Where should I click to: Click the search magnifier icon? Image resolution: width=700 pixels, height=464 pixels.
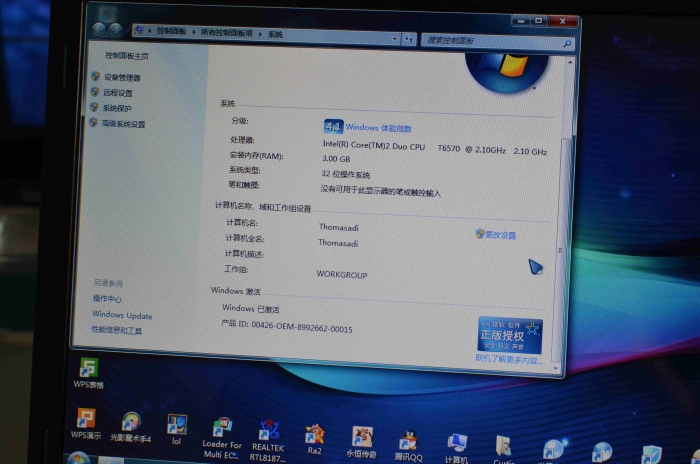567,43
